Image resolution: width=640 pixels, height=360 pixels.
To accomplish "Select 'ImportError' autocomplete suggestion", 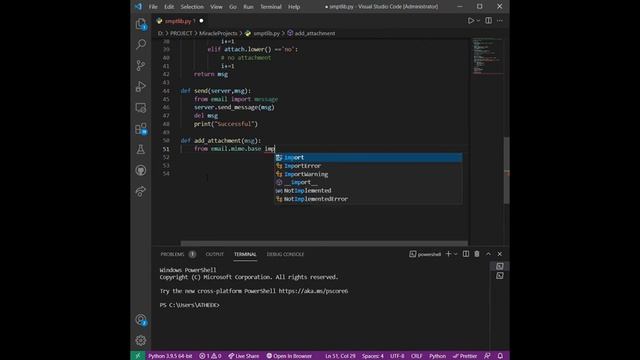I will 368,166.
